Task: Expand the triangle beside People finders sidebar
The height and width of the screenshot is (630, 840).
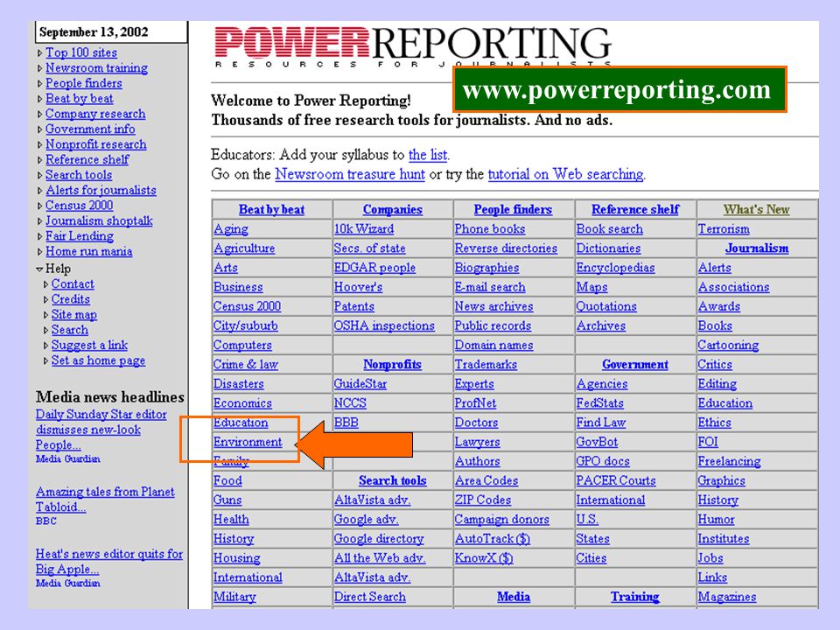Action: pos(39,84)
